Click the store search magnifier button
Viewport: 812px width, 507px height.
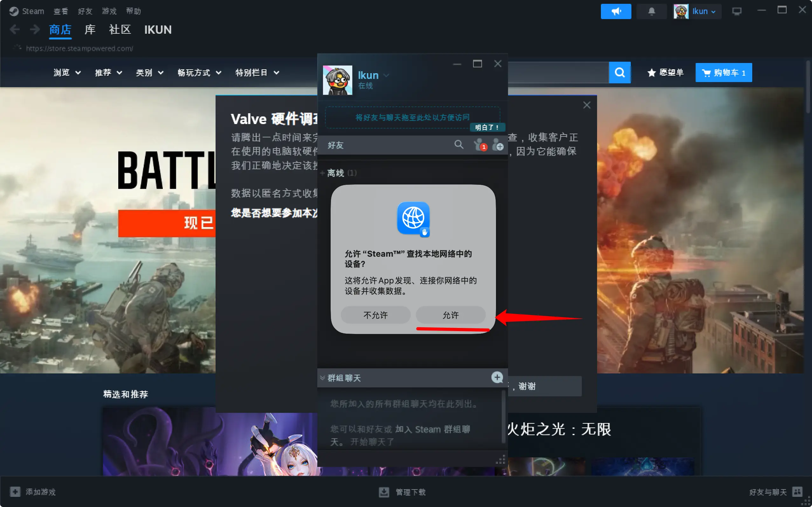[x=619, y=73]
